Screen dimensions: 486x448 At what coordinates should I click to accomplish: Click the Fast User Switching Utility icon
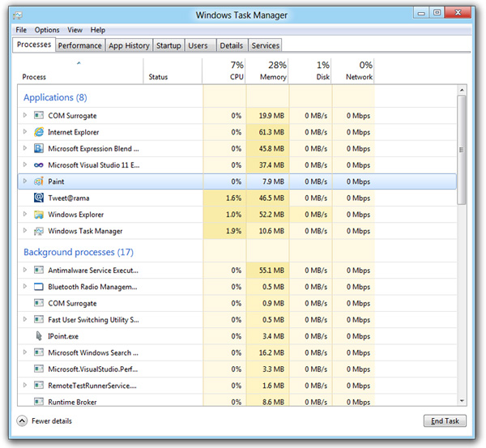click(x=38, y=319)
